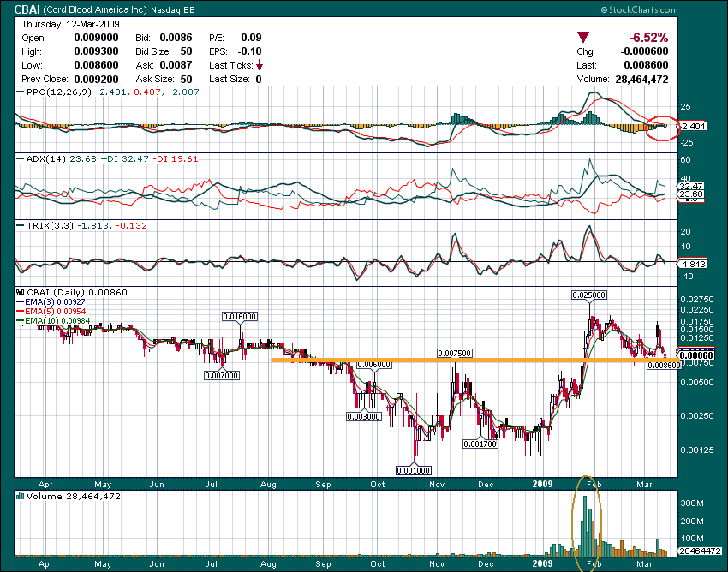Click the Ask value 0.0087
This screenshot has height=572, width=728.
(176, 65)
